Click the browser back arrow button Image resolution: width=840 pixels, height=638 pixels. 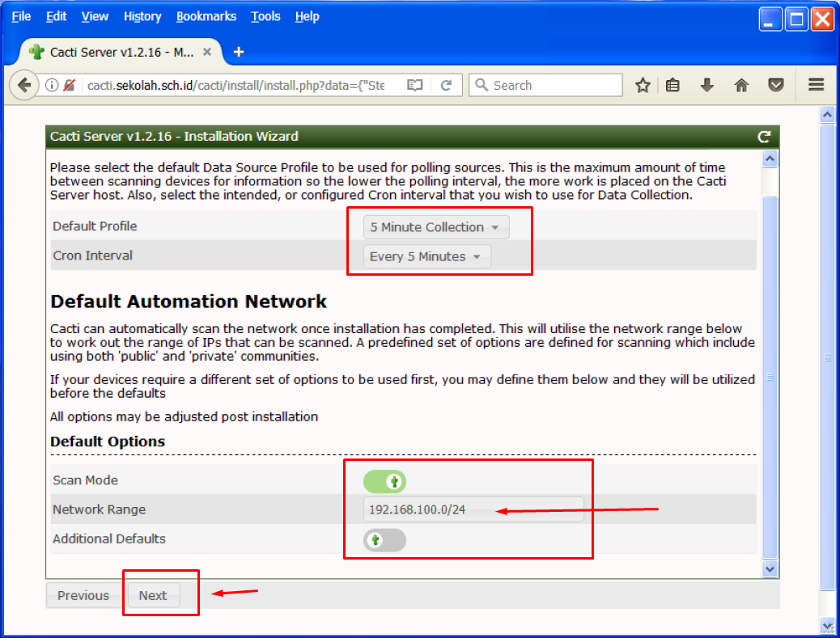pos(24,85)
